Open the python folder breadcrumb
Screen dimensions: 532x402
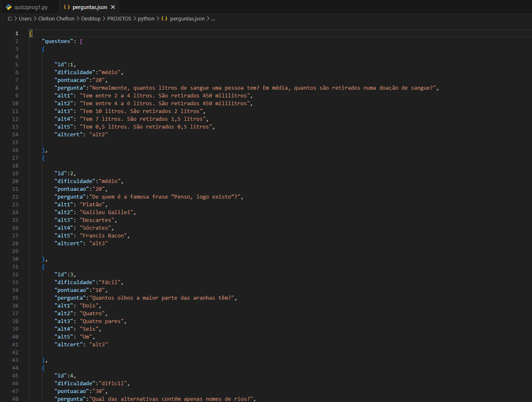pyautogui.click(x=146, y=19)
